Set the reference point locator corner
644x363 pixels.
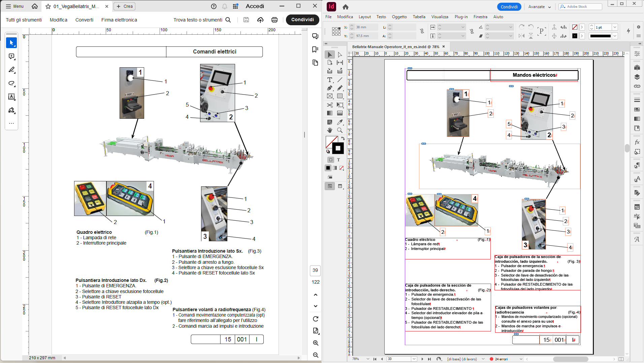click(336, 31)
